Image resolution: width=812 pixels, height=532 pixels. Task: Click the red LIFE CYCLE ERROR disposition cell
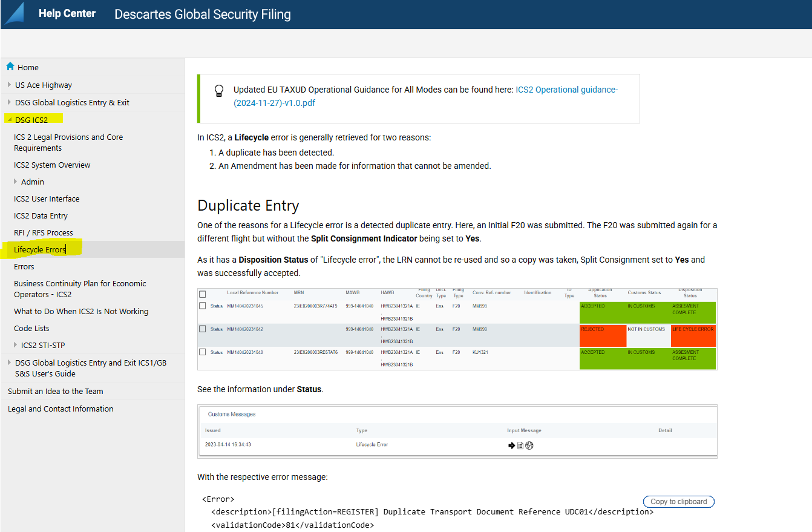coord(693,336)
